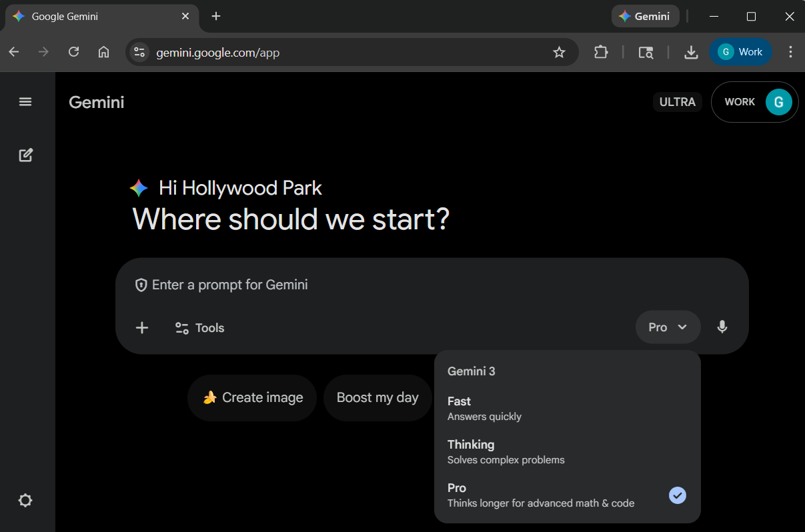Select the Google Gemini browser tab
805x532 pixels.
102,17
